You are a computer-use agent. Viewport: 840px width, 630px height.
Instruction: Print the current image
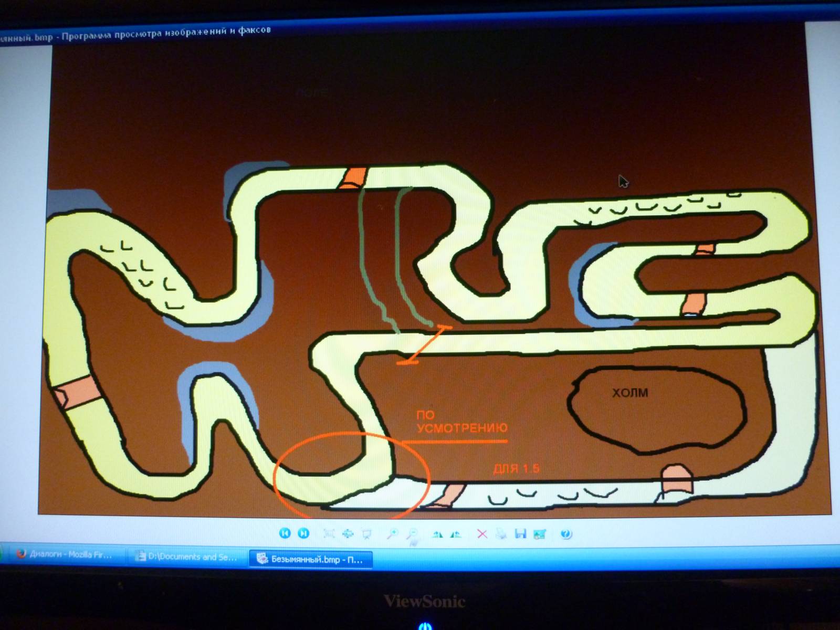click(x=501, y=534)
